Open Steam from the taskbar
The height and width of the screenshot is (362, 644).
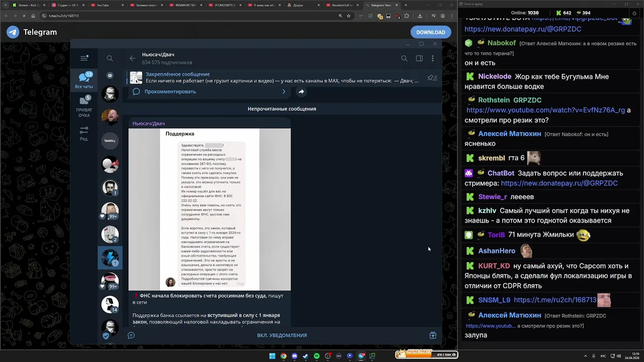coord(305,356)
